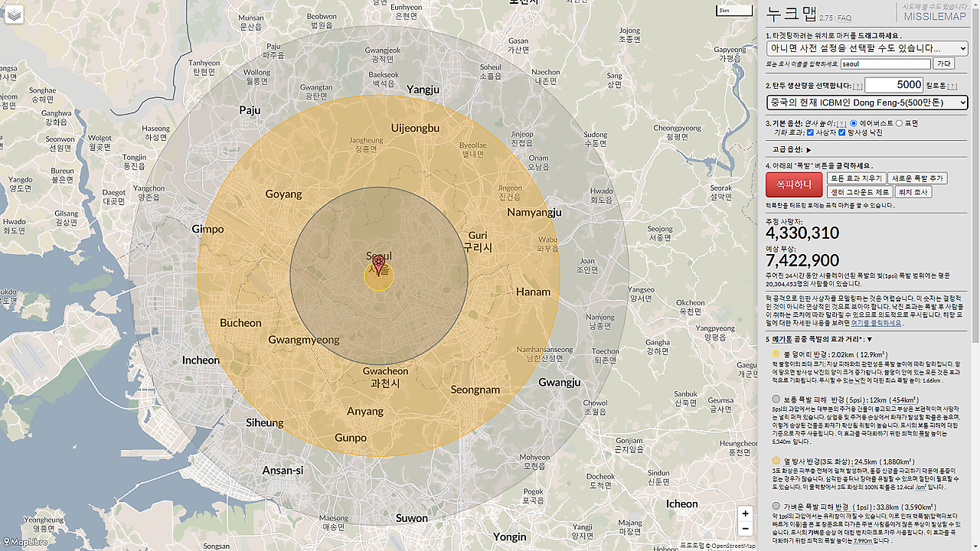Click the 가벼운 폭발 피해 반경 heading

(817, 507)
